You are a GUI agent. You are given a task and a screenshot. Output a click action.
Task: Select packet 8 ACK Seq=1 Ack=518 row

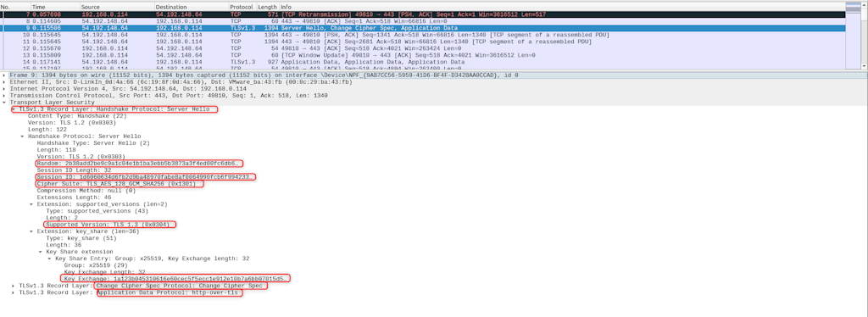pyautogui.click(x=423, y=20)
